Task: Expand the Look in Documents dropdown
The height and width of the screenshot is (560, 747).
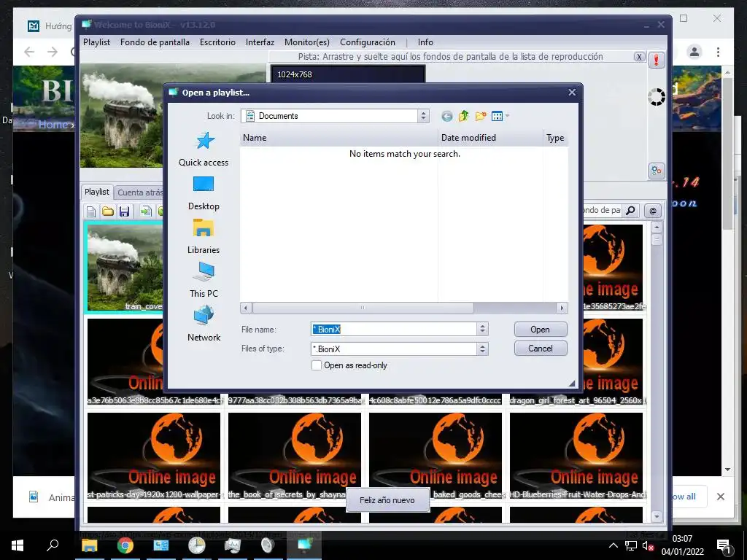Action: coord(423,116)
